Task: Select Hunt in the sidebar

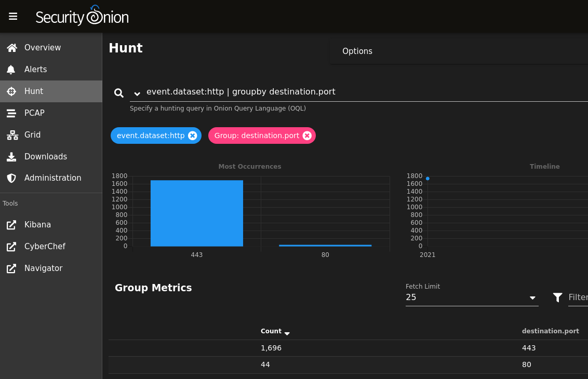Action: pyautogui.click(x=51, y=91)
